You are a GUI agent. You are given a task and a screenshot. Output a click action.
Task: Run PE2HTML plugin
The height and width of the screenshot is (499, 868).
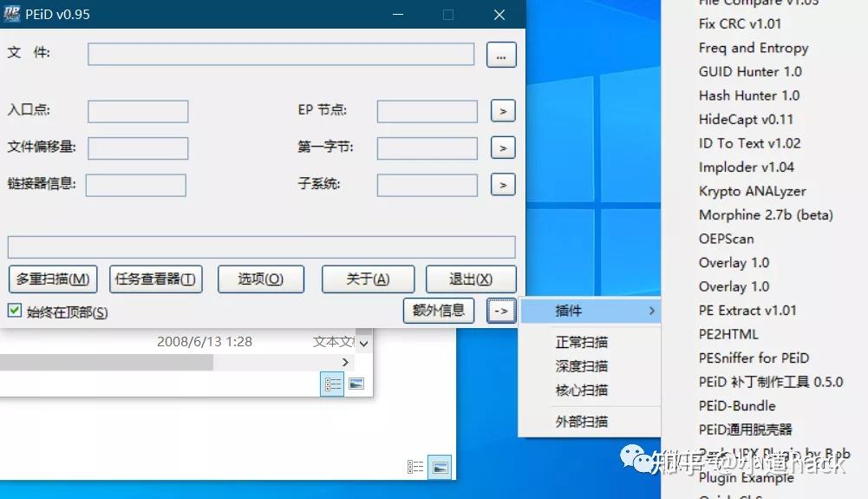[728, 334]
